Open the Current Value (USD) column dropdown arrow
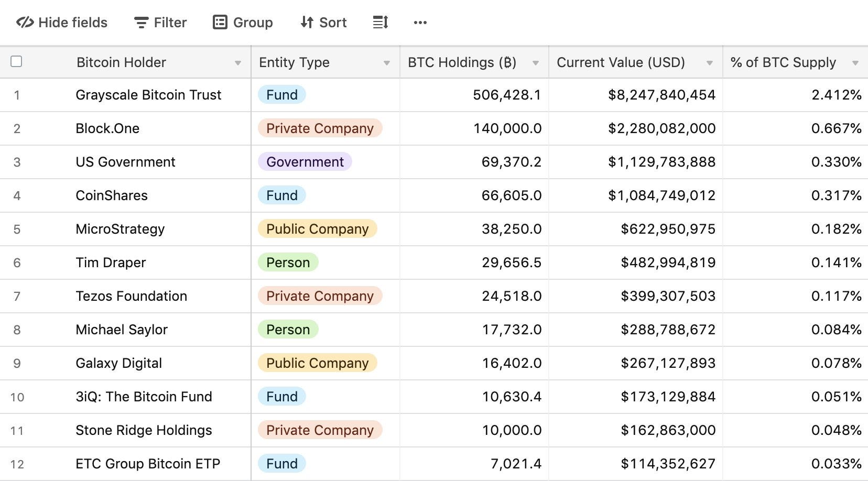 [710, 63]
